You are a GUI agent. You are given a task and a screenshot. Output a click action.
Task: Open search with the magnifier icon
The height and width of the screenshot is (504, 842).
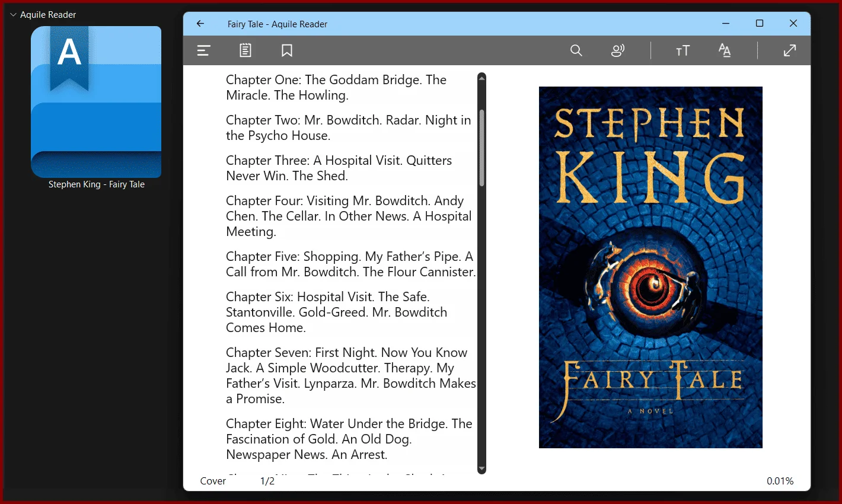pos(576,51)
